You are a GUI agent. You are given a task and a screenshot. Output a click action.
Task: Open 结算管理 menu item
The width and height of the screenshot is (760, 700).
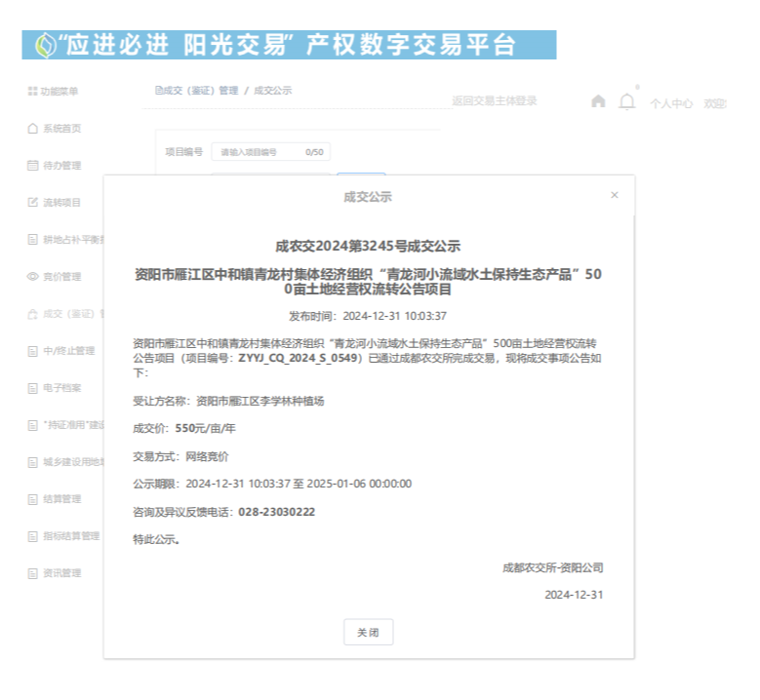[62, 499]
